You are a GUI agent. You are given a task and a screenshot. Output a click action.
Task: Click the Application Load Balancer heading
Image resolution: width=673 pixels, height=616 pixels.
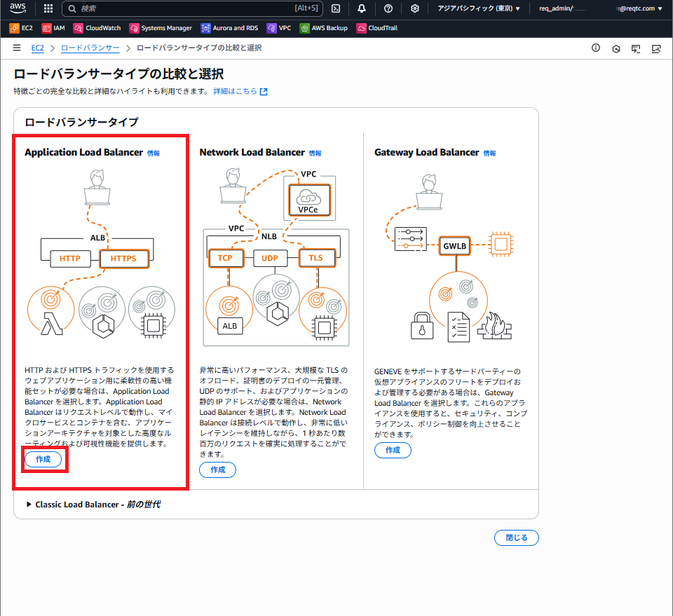[x=83, y=152]
